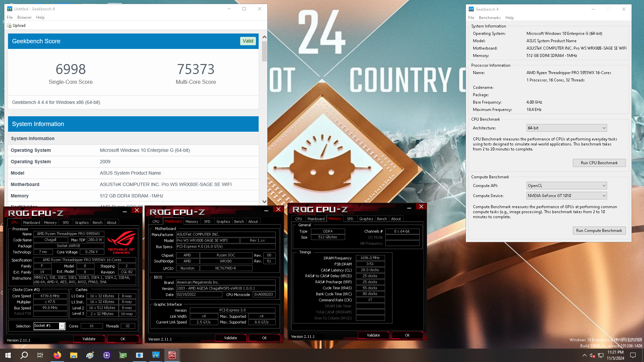Click the BIOS Date 02/18/2022 field

199,295
